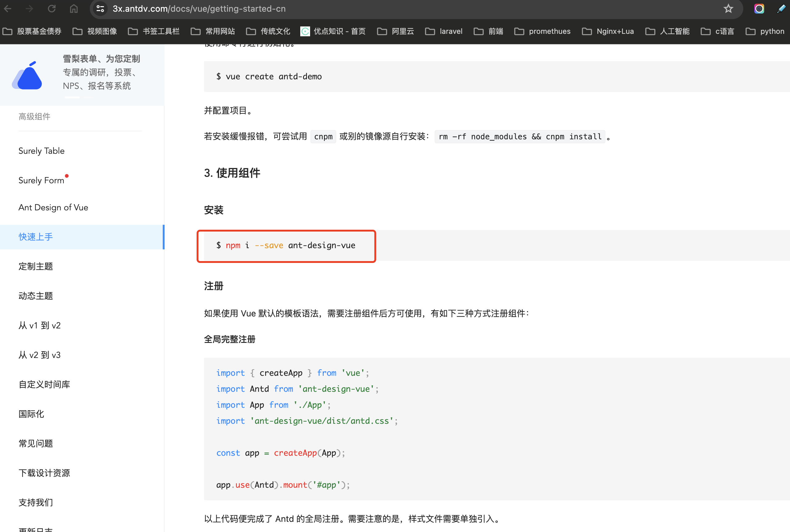Click the browser forward arrow
Viewport: 790px width, 532px height.
tap(29, 9)
